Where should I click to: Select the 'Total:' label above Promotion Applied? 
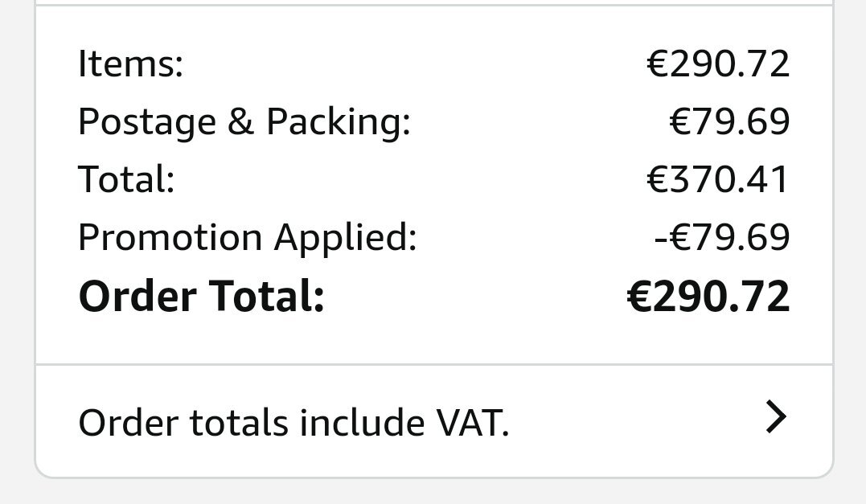[126, 179]
